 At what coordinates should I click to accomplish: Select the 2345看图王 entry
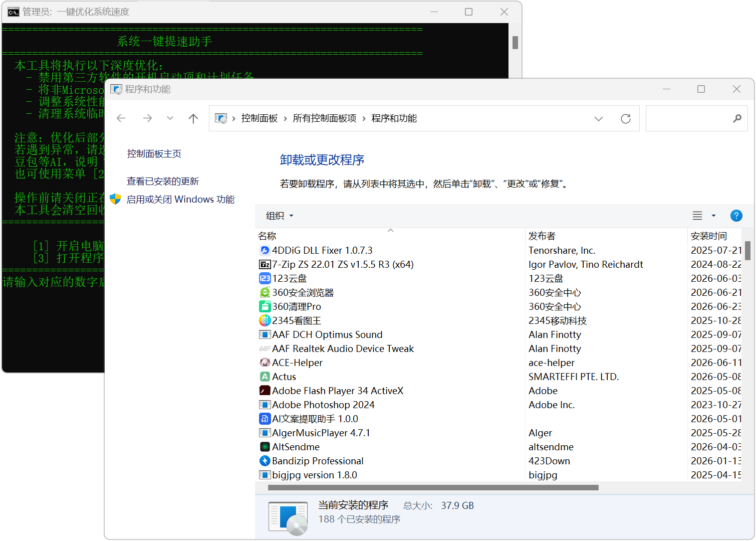[498, 320]
